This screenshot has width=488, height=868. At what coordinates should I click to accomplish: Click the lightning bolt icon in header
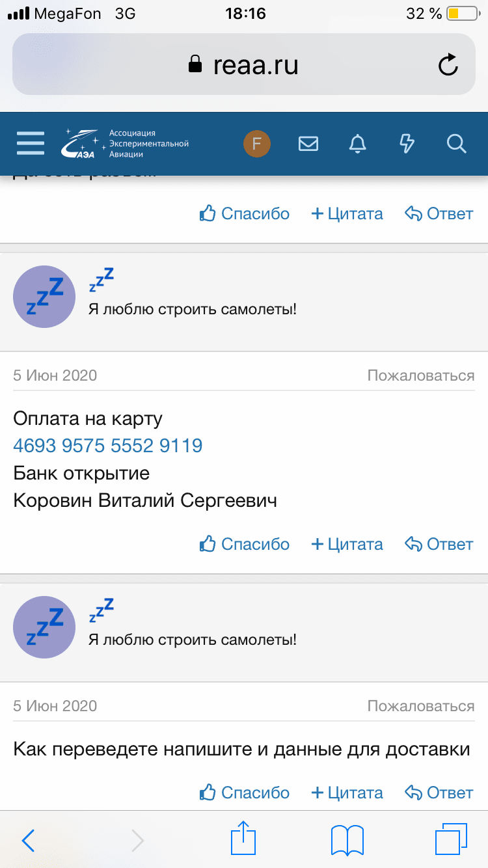click(407, 143)
